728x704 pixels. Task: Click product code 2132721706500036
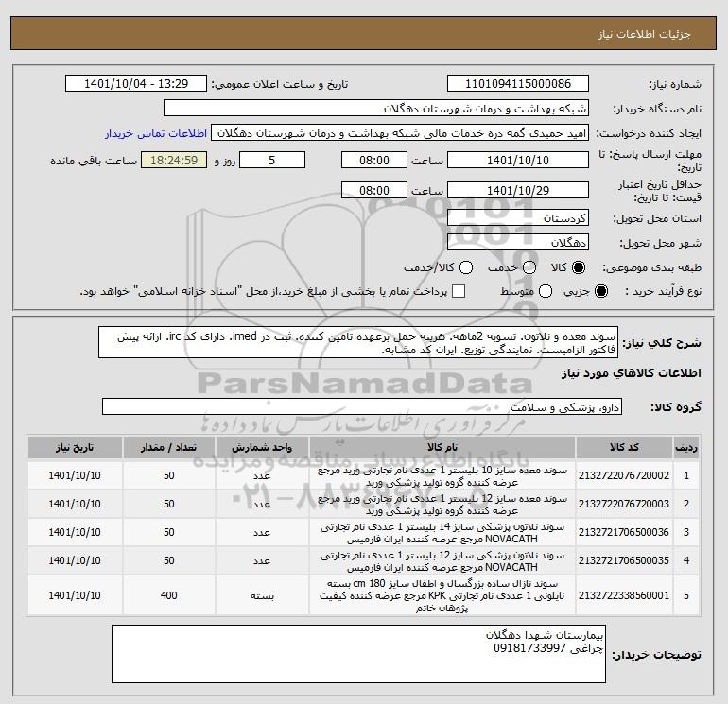[624, 532]
